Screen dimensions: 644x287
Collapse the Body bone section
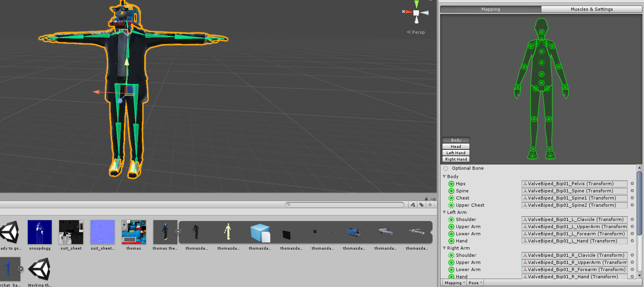point(444,176)
